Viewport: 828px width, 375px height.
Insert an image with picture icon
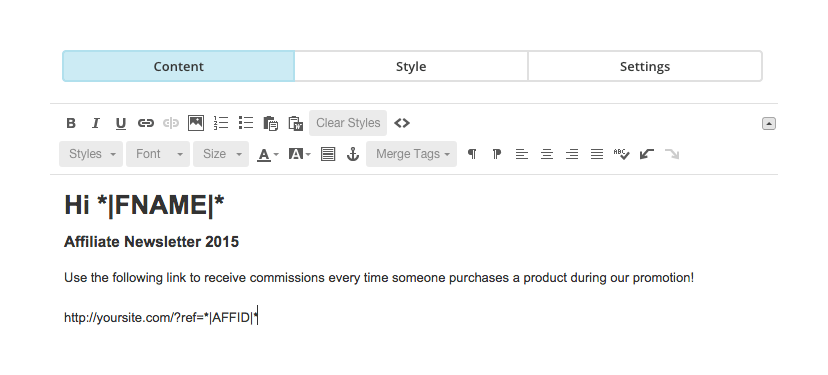(196, 123)
